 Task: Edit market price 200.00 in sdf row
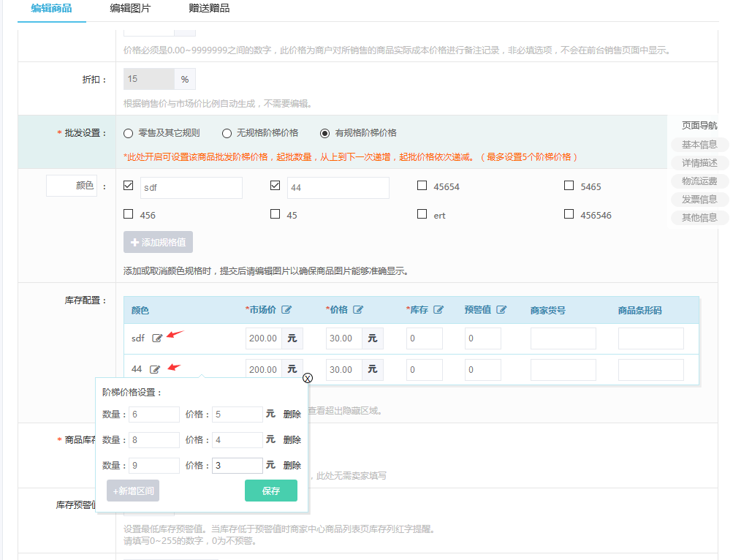coord(264,338)
